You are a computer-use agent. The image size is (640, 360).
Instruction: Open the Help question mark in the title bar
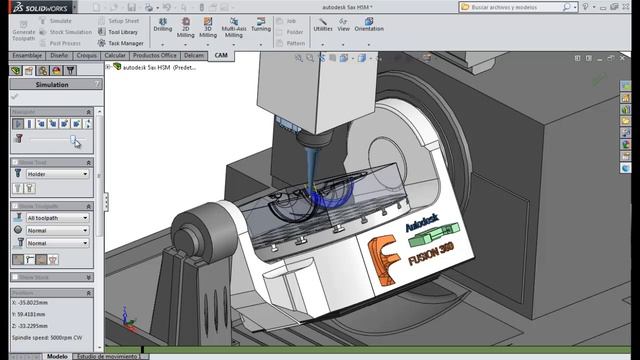tap(586, 7)
